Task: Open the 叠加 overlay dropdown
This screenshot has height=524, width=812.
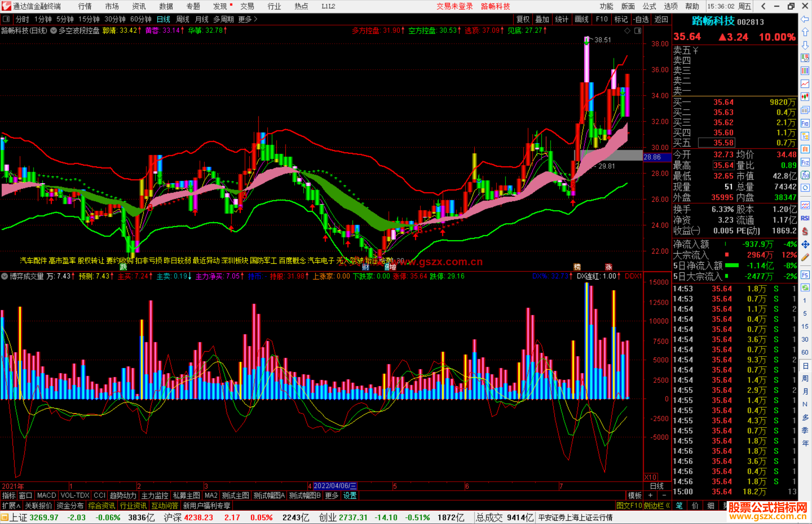Action: pyautogui.click(x=542, y=19)
